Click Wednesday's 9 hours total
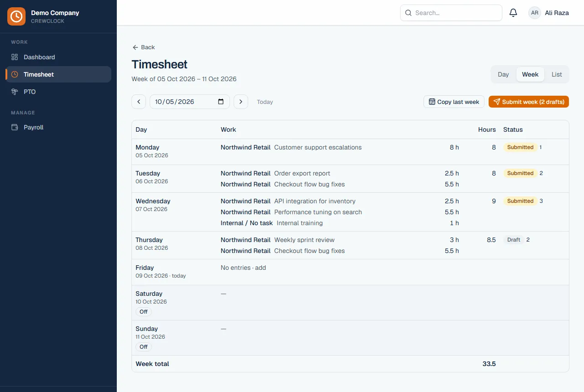Image resolution: width=584 pixels, height=392 pixels. pyautogui.click(x=494, y=201)
